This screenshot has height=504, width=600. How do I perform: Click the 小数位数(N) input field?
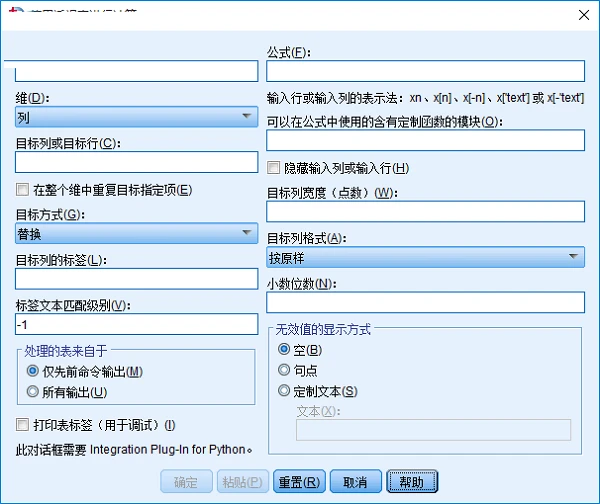point(425,302)
